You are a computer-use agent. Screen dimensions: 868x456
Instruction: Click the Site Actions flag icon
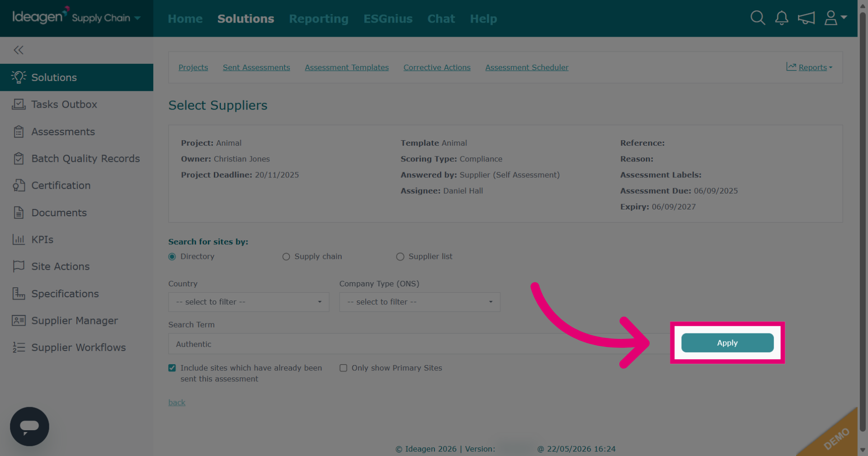(19, 266)
